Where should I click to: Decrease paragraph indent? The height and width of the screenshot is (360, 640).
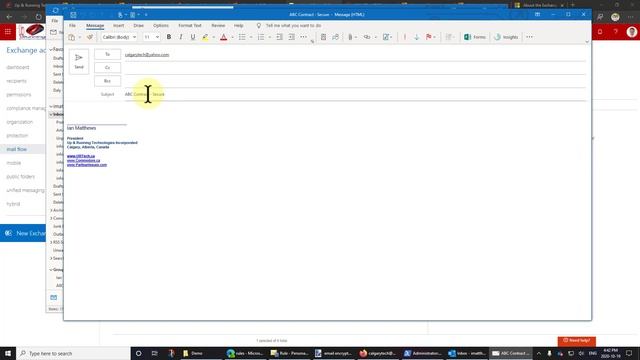tap(280, 37)
